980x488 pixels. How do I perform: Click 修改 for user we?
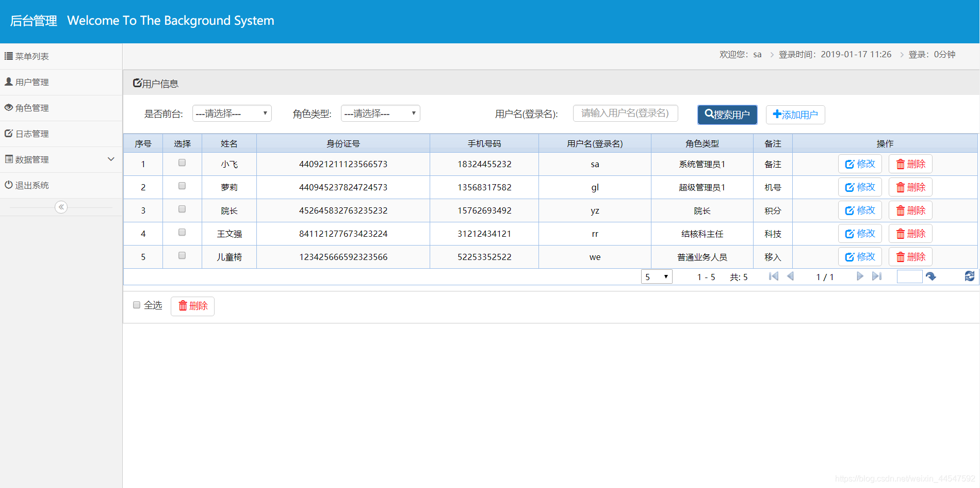tap(860, 257)
